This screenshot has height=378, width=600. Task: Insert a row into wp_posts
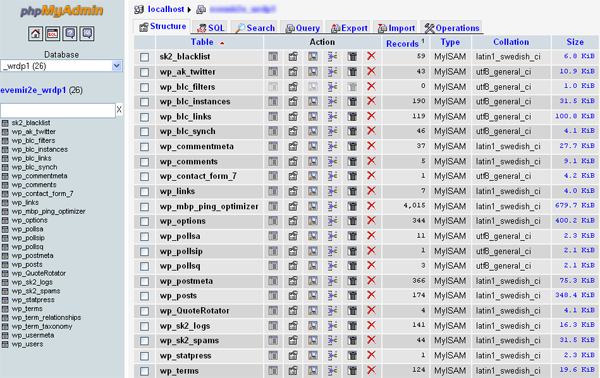tap(333, 296)
